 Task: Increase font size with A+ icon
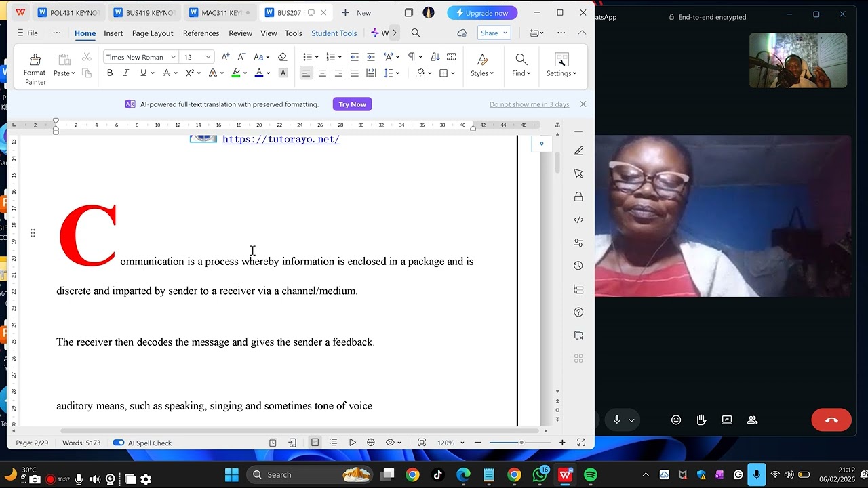coord(225,57)
